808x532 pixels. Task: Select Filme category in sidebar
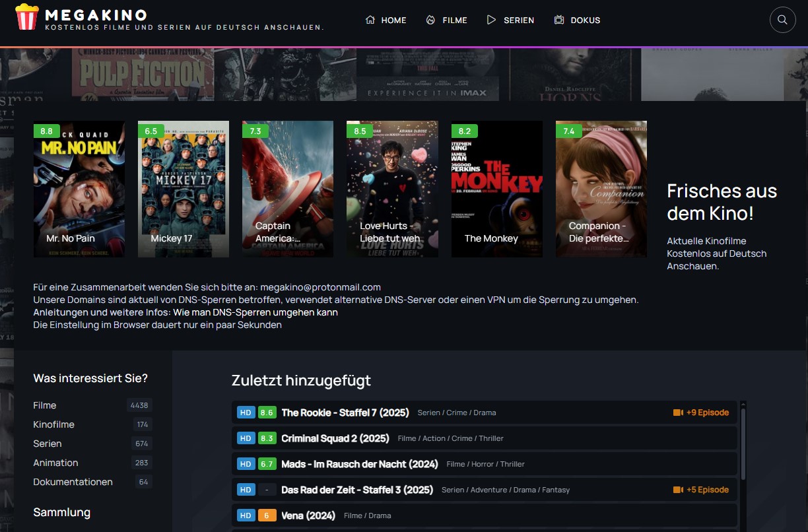pos(45,405)
